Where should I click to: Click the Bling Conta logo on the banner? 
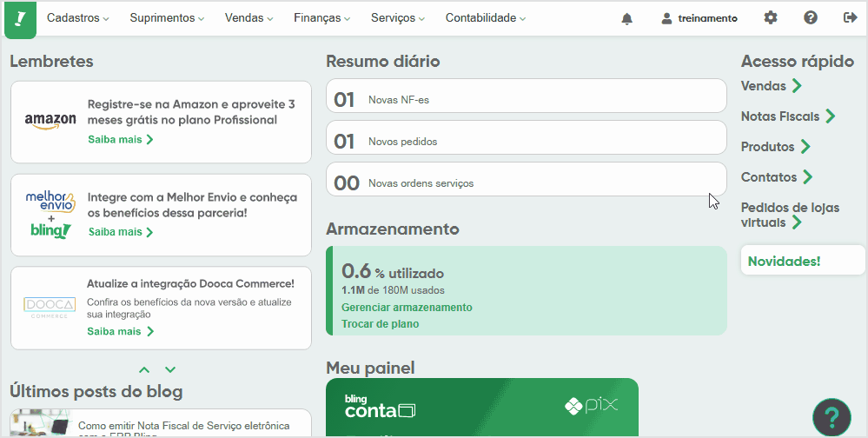click(380, 407)
